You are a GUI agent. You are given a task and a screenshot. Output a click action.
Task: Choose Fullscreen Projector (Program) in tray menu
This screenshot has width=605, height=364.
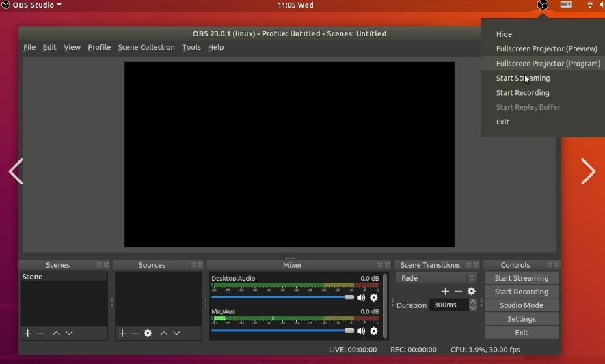click(548, 64)
